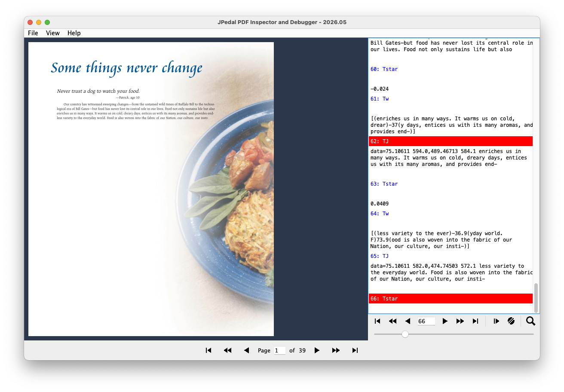Click the '-0.024' value line
564x392 pixels.
(380, 89)
